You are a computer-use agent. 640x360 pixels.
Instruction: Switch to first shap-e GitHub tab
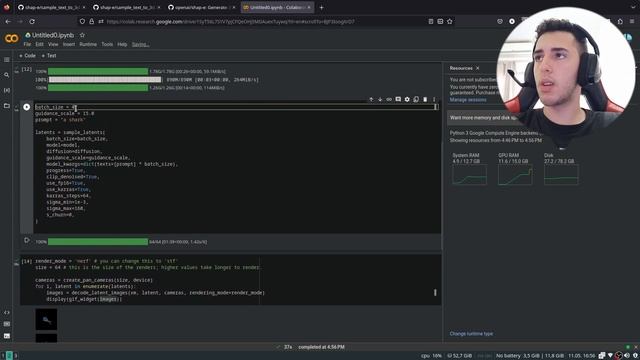pyautogui.click(x=51, y=7)
